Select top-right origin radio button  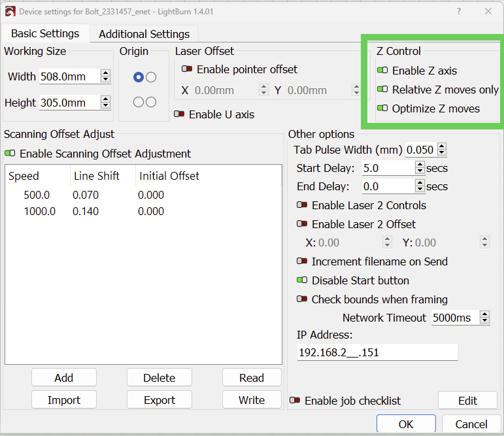[151, 77]
